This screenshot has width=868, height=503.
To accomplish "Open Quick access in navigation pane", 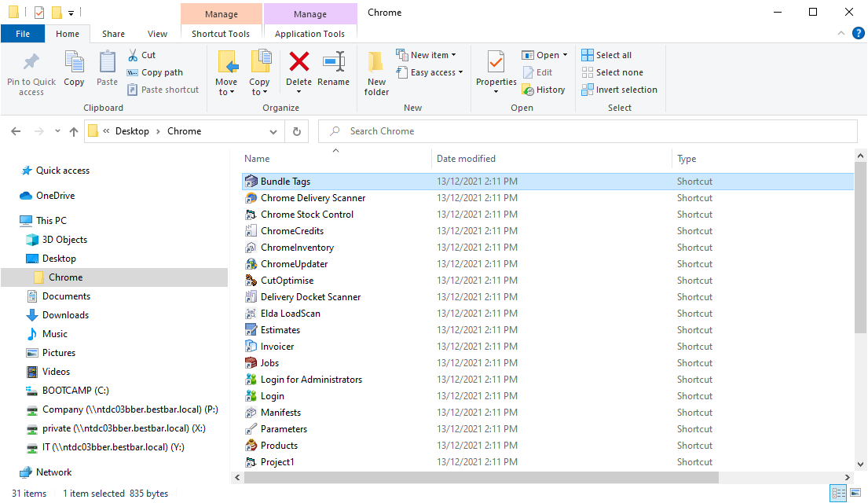I will pyautogui.click(x=63, y=171).
